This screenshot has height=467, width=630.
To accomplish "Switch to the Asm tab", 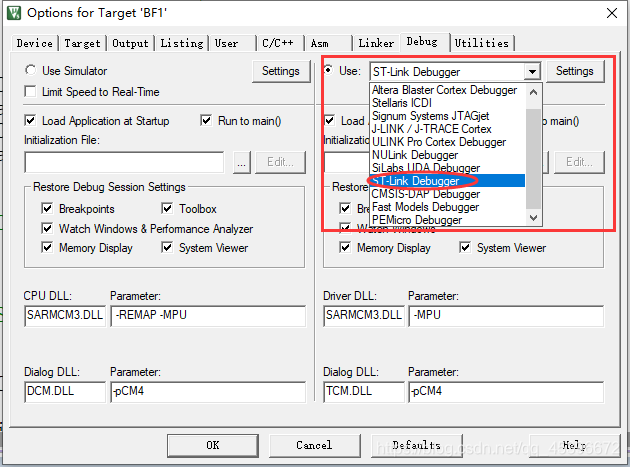I will click(x=328, y=43).
